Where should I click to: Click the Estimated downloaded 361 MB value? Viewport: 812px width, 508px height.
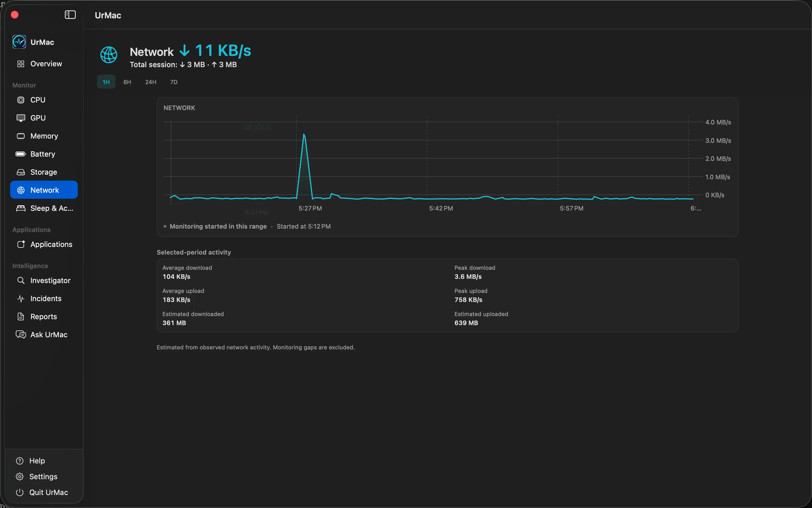174,323
